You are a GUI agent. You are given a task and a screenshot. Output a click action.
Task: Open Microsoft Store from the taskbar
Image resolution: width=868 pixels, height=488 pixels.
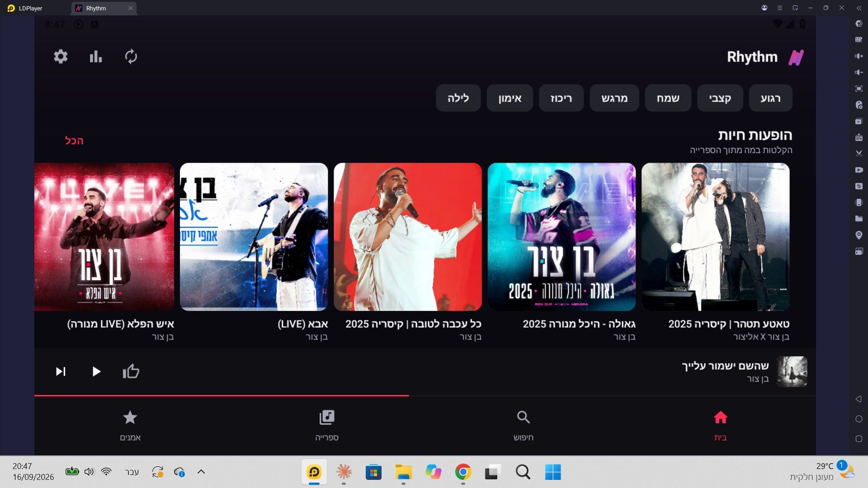click(373, 472)
